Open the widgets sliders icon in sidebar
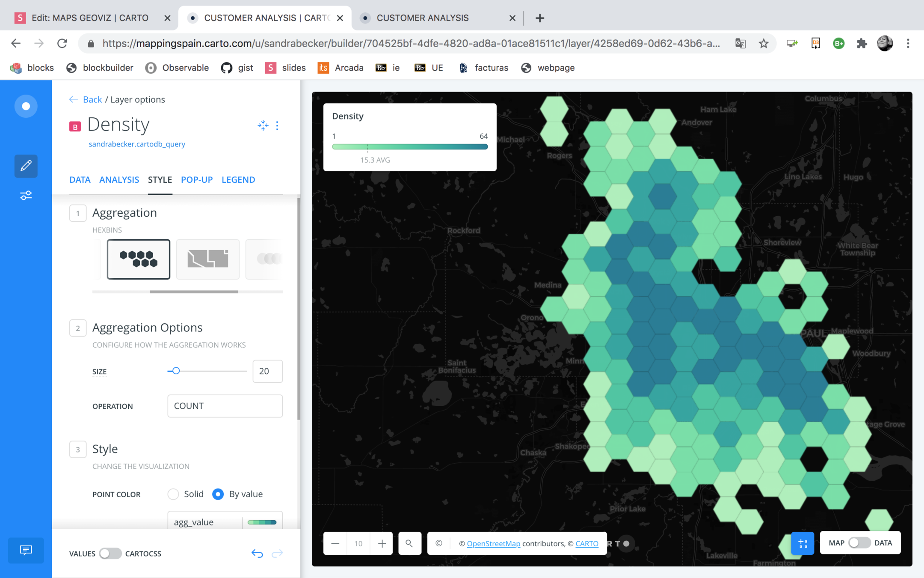 [x=26, y=195]
